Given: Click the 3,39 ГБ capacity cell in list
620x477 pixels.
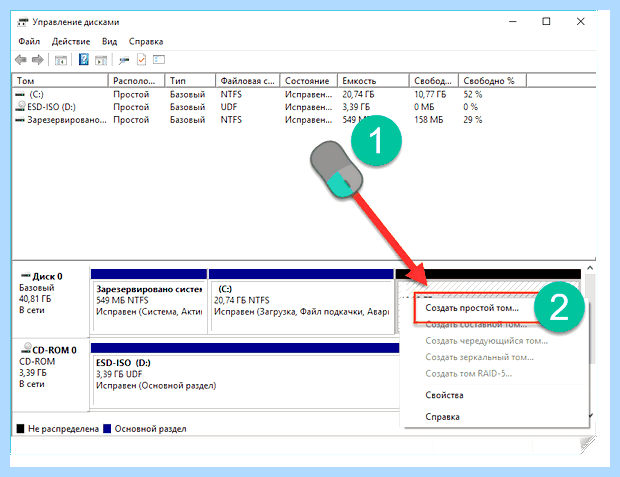Looking at the screenshot, I should pos(356,106).
